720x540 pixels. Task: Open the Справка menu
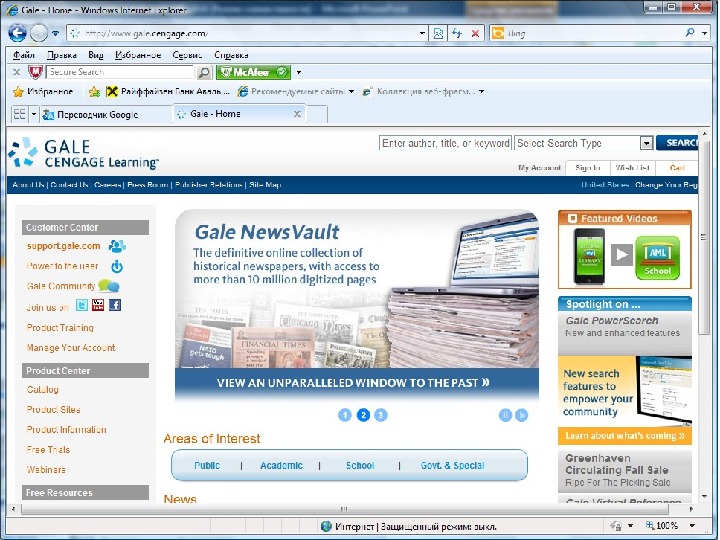click(x=231, y=55)
